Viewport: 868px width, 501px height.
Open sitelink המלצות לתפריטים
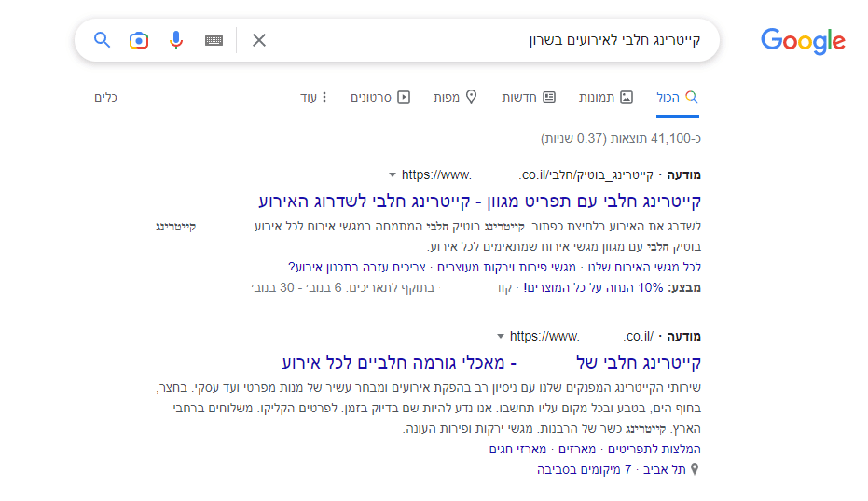(x=654, y=449)
